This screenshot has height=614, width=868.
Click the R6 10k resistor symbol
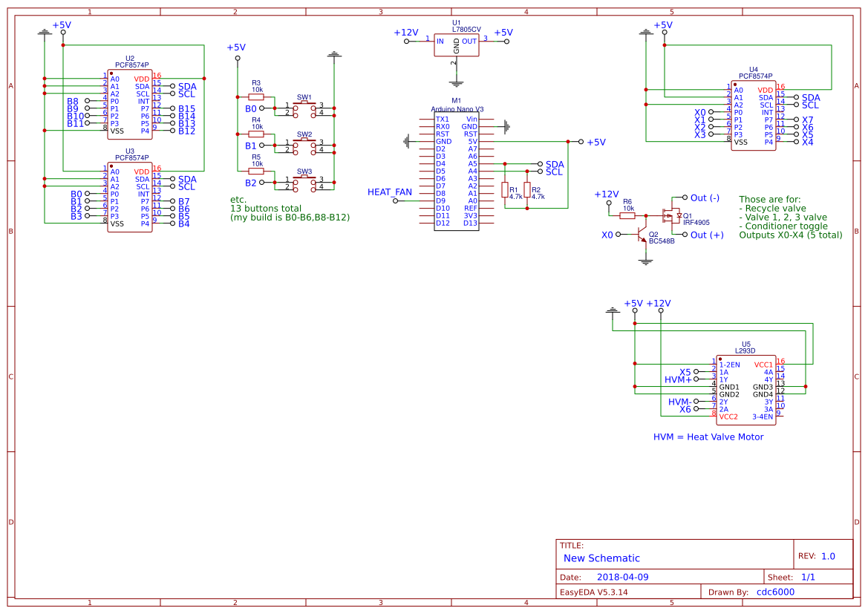coord(627,215)
